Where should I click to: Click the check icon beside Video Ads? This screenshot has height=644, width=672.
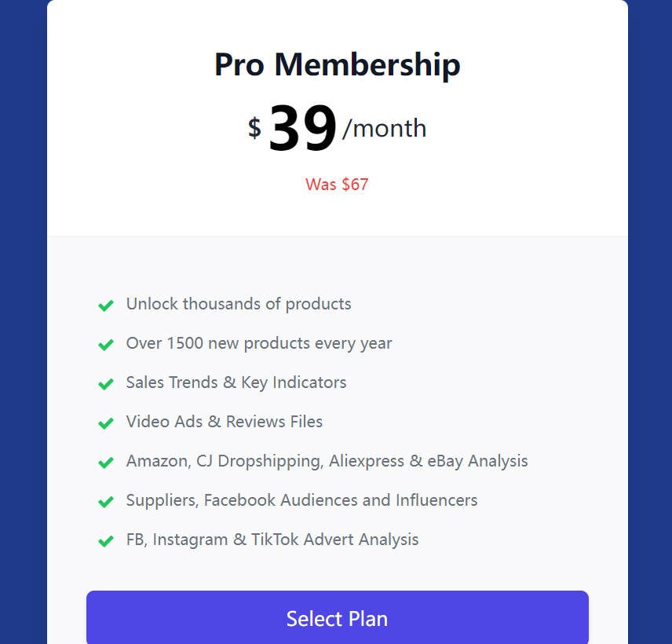[106, 423]
